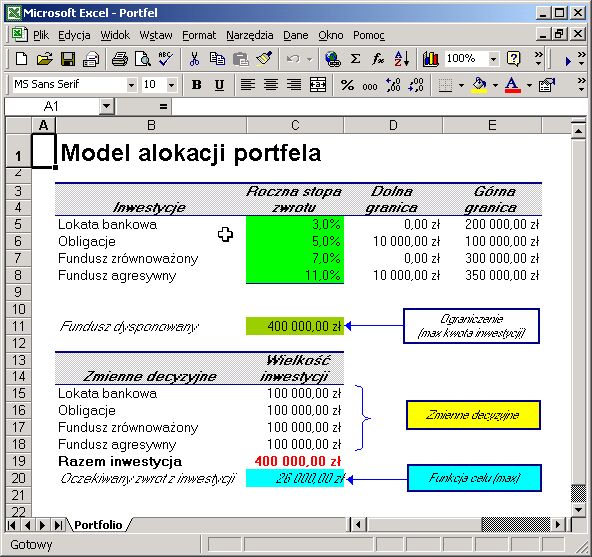
Task: Click first sheet navigation arrow
Action: pos(12,525)
